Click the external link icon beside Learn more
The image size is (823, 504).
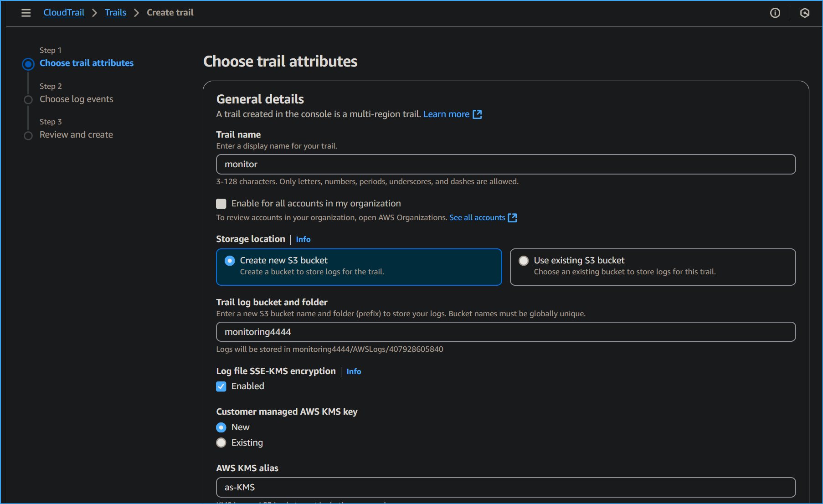[x=477, y=114]
